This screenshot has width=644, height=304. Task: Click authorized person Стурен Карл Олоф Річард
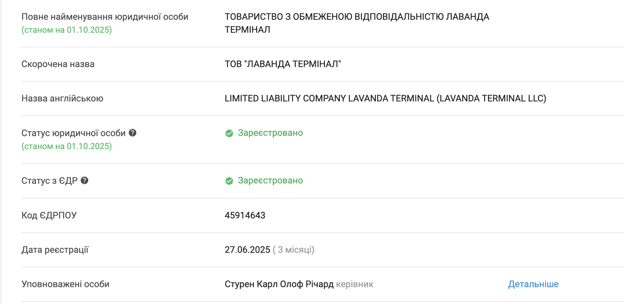pyautogui.click(x=279, y=284)
